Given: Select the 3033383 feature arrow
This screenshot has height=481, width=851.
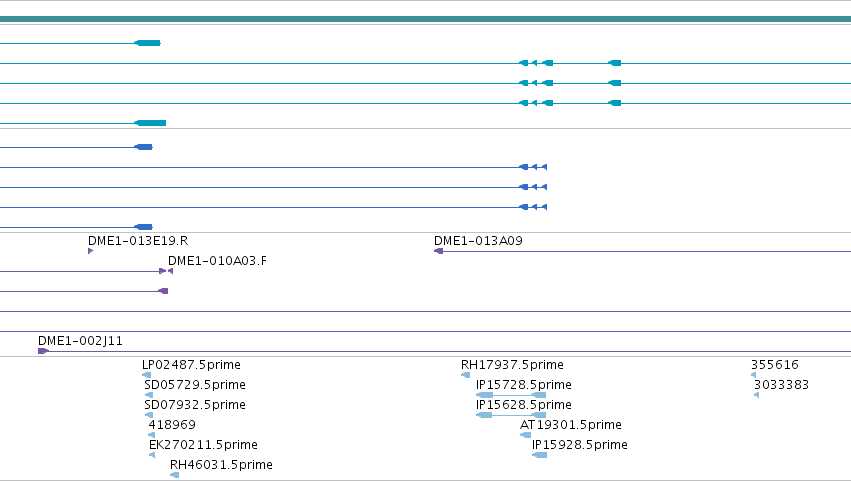Looking at the screenshot, I should [x=757, y=395].
